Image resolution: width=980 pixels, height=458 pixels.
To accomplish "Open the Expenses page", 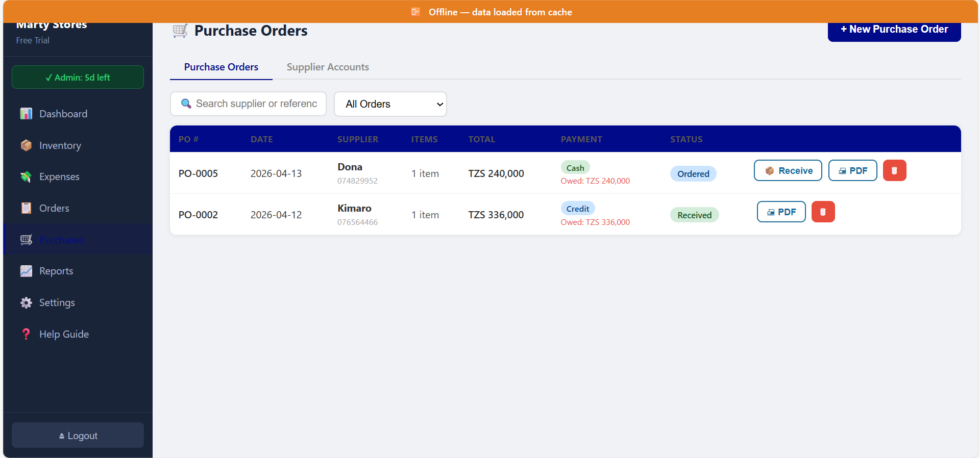I will pos(59,176).
